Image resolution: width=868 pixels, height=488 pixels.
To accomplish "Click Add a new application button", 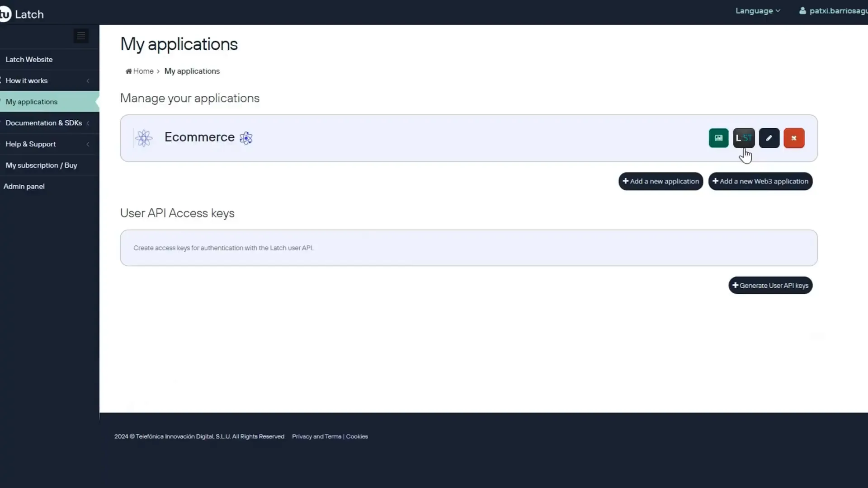I will (x=660, y=181).
